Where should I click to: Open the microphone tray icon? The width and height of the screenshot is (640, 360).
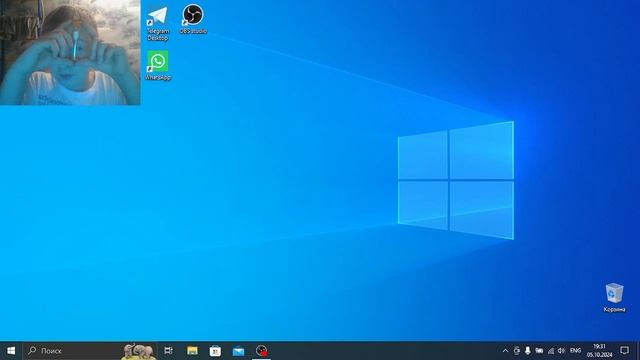point(528,351)
